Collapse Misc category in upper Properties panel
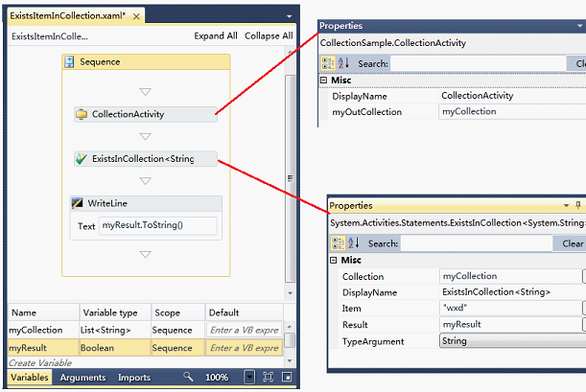586x392 pixels. (x=323, y=81)
